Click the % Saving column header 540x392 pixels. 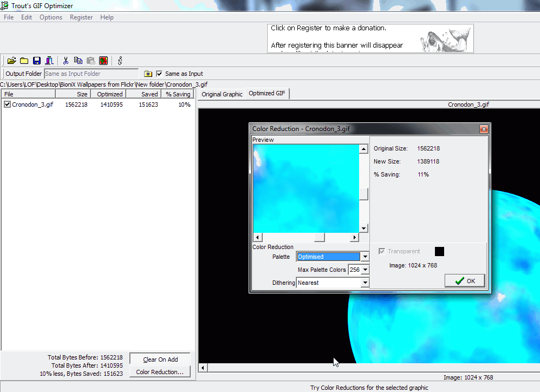point(177,94)
